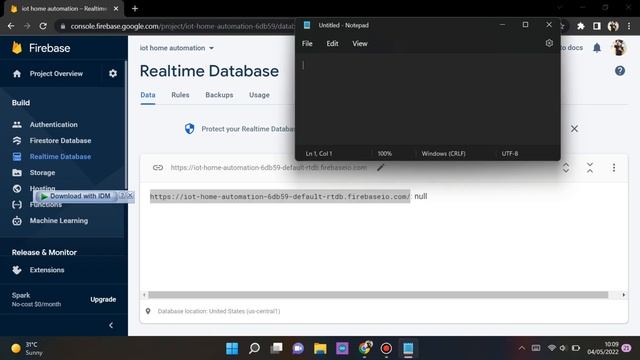Collapse the Firebase sidebar chevron
The width and height of the screenshot is (640, 360).
[x=111, y=325]
